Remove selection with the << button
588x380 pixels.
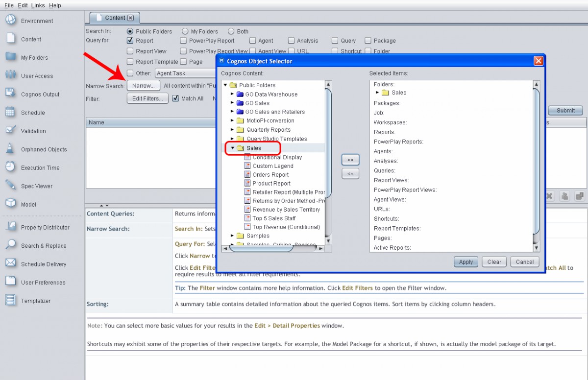click(x=350, y=173)
